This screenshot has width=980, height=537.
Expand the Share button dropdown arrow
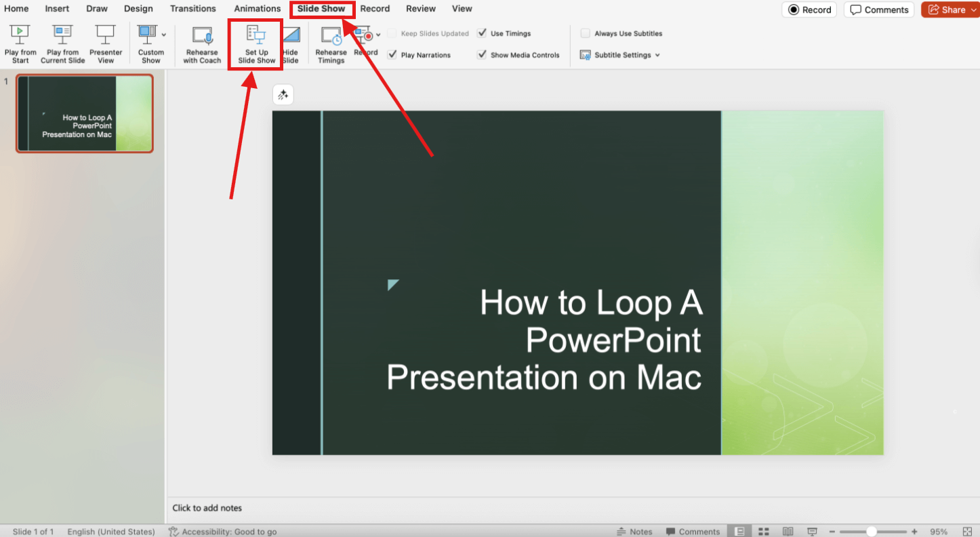[974, 9]
